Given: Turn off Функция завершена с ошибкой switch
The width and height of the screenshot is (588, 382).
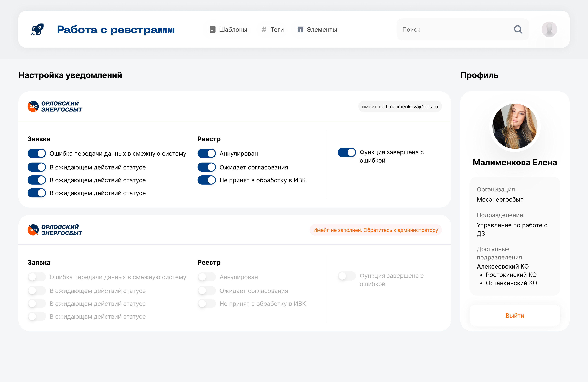Looking at the screenshot, I should pos(347,152).
